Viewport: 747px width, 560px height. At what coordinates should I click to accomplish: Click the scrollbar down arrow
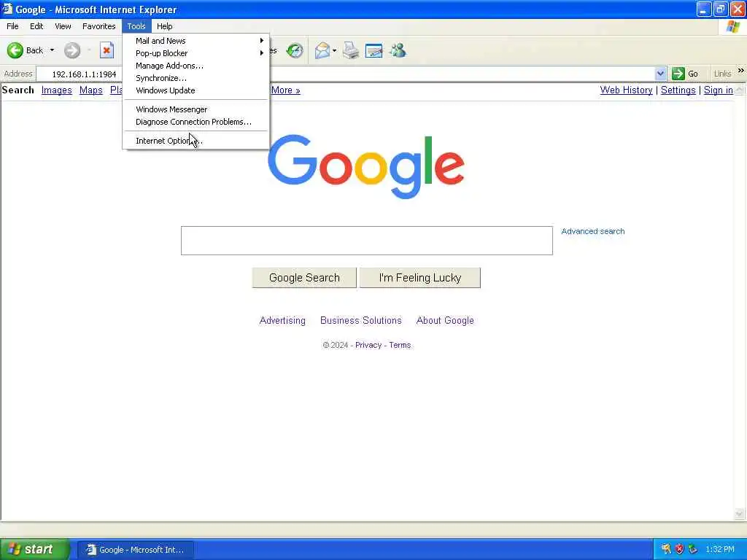coord(740,514)
